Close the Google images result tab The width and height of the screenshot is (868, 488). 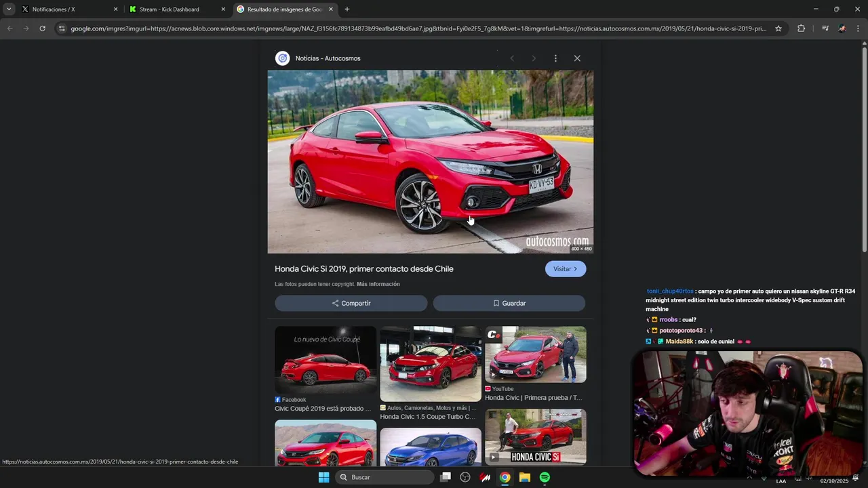[x=331, y=9]
